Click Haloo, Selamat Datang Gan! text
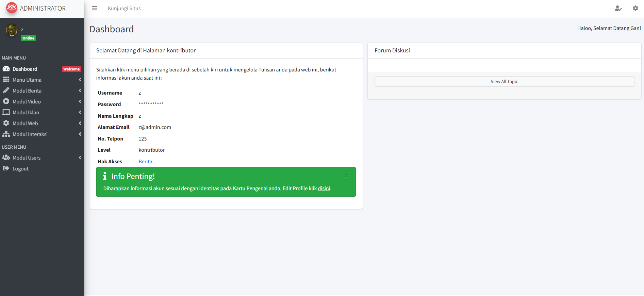The height and width of the screenshot is (296, 644). click(609, 28)
